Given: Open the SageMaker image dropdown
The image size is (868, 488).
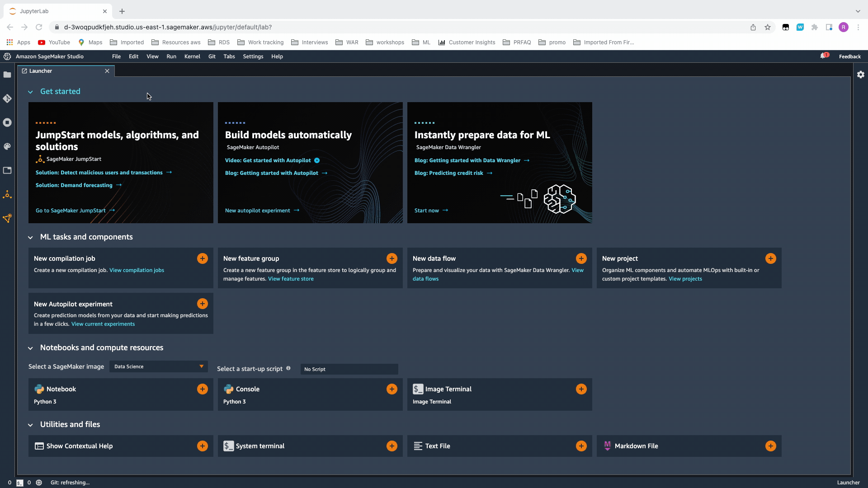Looking at the screenshot, I should click(159, 366).
